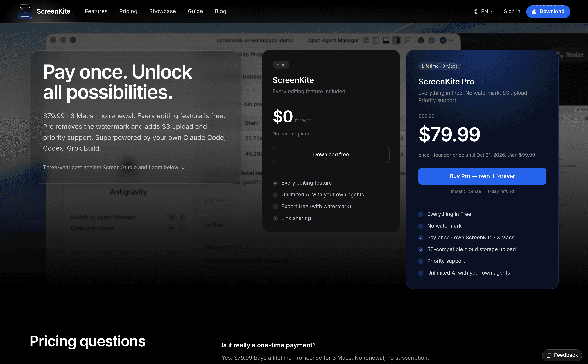
Task: Expand the EN language dropdown
Action: 484,12
